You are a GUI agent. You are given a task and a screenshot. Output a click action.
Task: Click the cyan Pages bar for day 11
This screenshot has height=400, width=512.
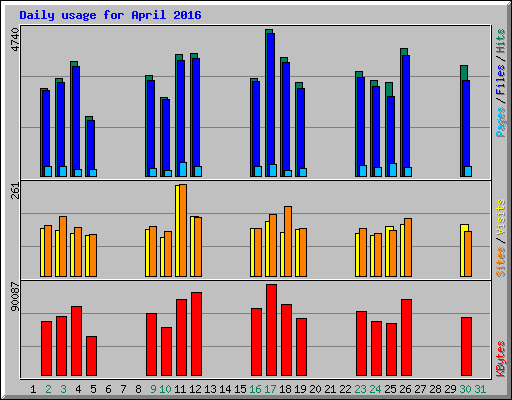tap(183, 169)
